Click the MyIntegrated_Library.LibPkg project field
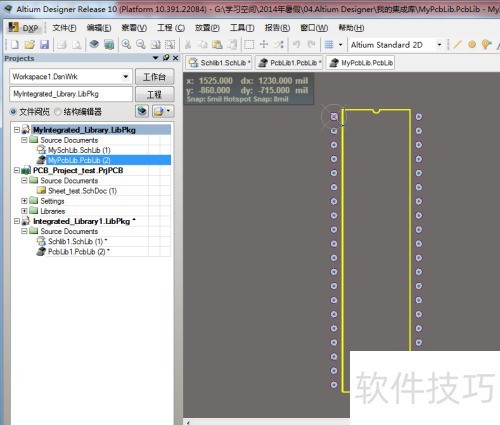Viewport: 500px width, 425px height. [x=71, y=94]
